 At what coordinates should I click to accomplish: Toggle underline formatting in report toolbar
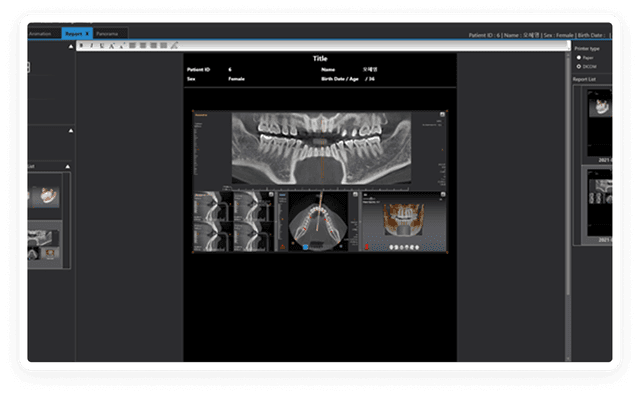click(x=102, y=45)
